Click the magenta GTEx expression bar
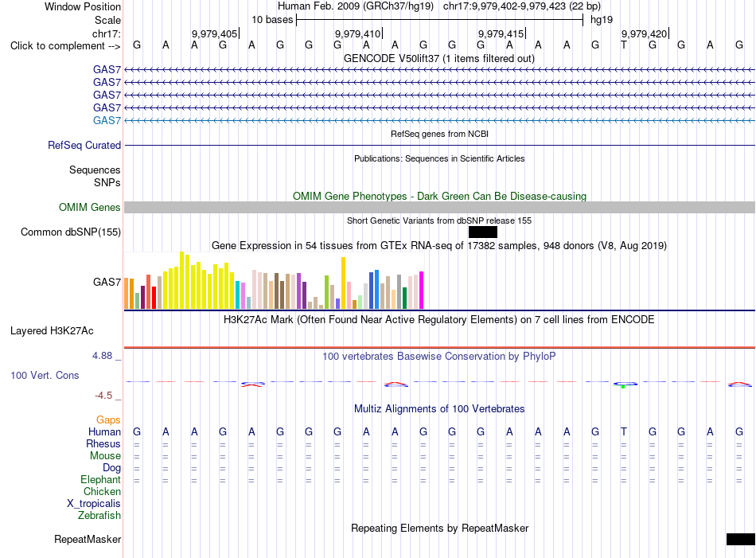756x558 pixels. pyautogui.click(x=422, y=290)
